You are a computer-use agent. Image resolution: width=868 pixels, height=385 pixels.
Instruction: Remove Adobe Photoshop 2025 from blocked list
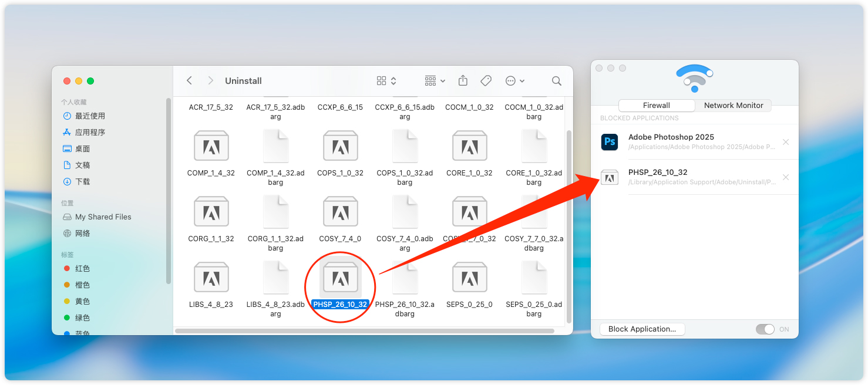786,142
